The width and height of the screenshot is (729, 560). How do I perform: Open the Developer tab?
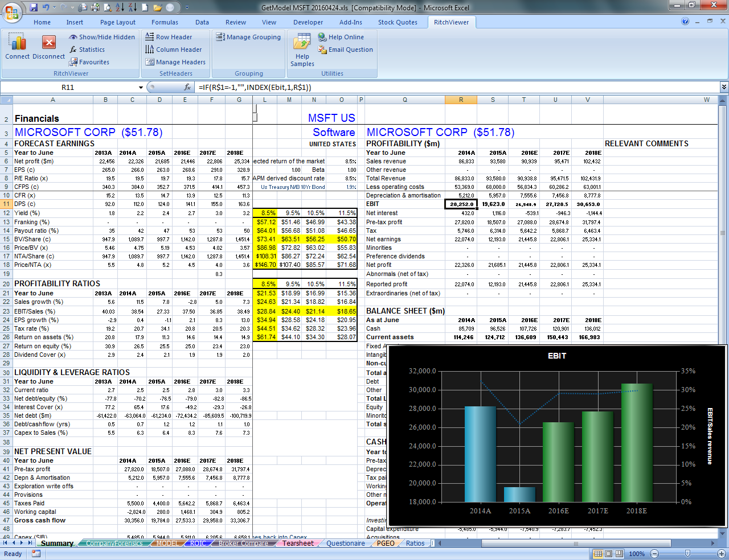[x=308, y=22]
